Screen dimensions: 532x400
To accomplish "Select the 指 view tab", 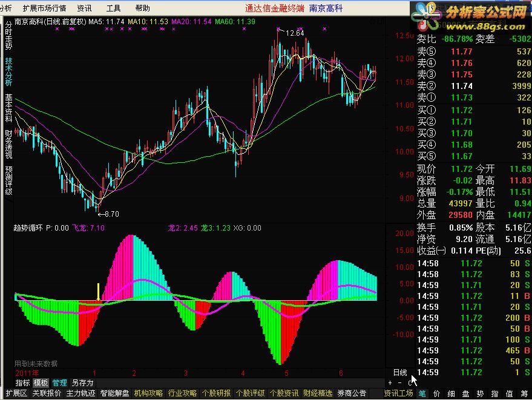I will tap(494, 394).
